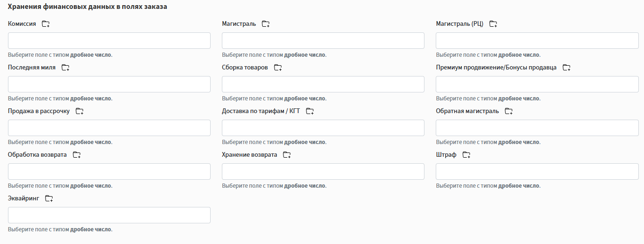Viewport: 644px width, 244px height.
Task: Click the Продажа в рассрочку label text
Action: pos(39,111)
